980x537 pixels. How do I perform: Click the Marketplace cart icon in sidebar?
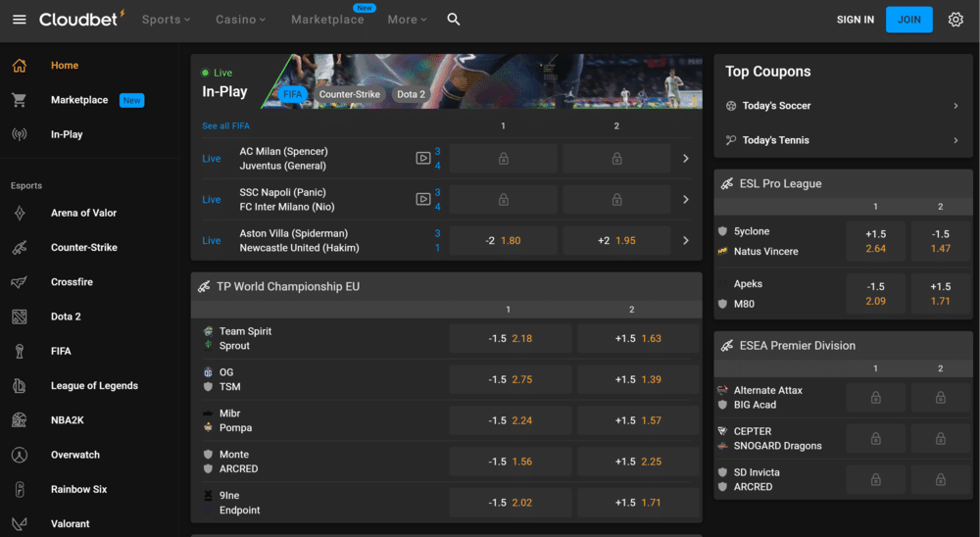[20, 100]
